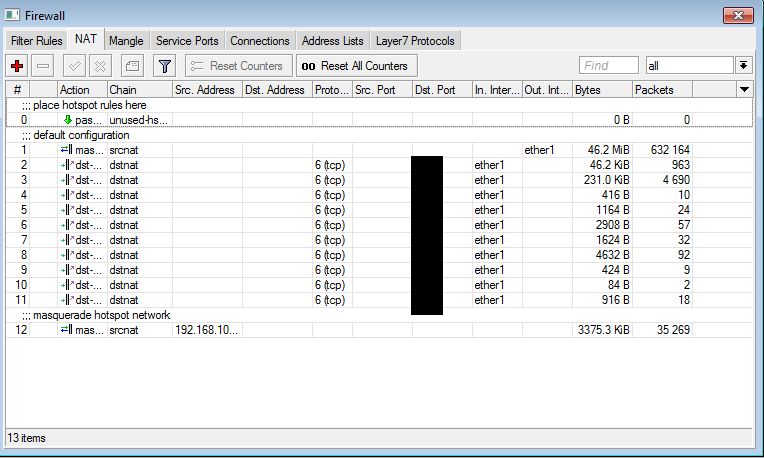This screenshot has height=458, width=764.
Task: Go to the Address Lists tab
Action: (332, 41)
